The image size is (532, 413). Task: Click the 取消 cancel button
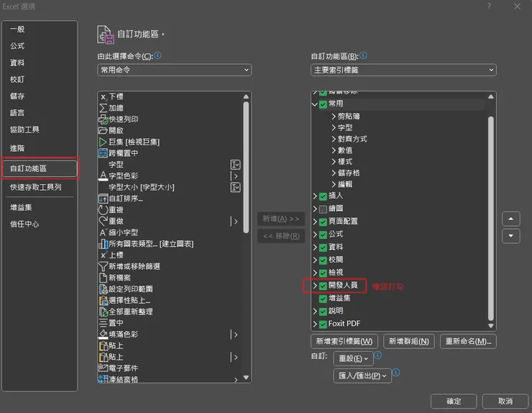point(505,401)
